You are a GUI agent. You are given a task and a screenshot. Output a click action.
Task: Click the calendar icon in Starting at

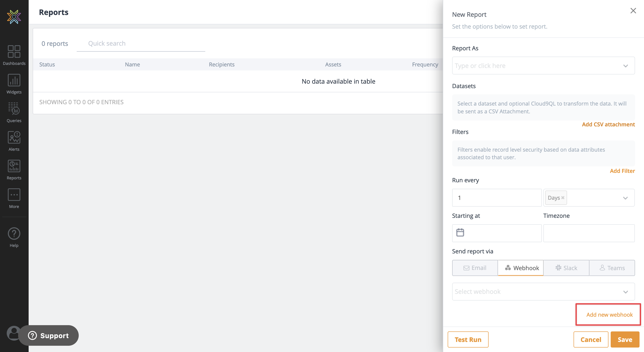pos(460,233)
